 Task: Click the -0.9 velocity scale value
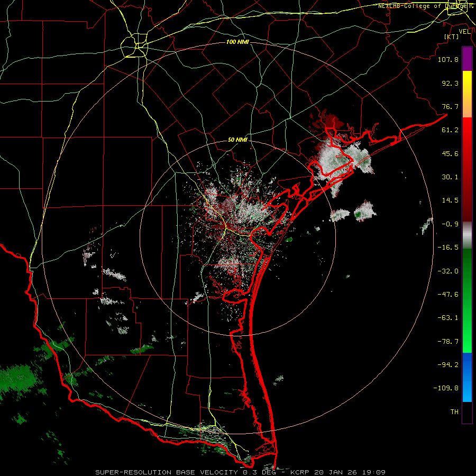450,224
